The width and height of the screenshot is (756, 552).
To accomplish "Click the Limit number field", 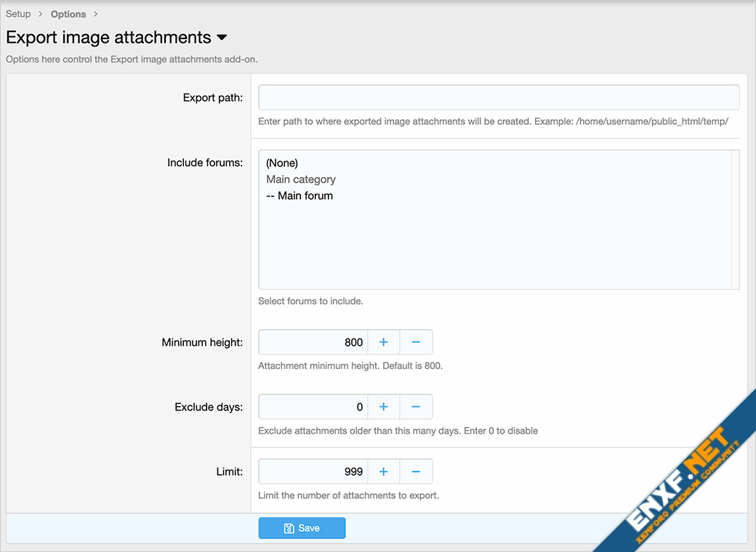I will (313, 471).
